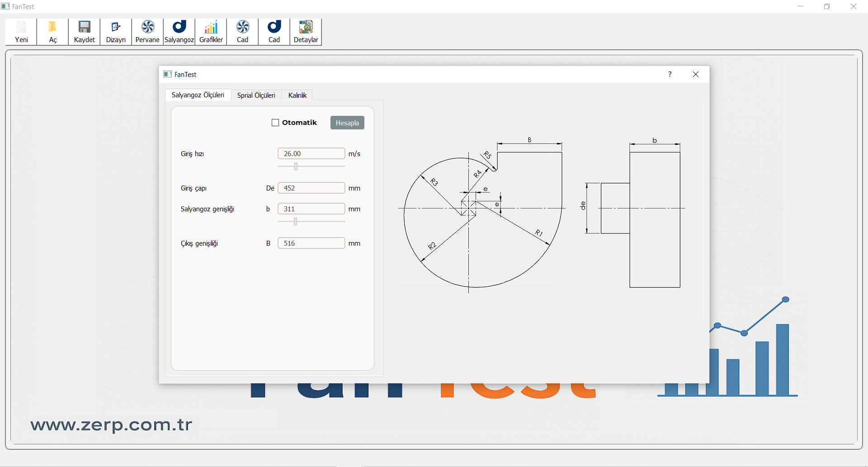
Task: Switch to the Kalınlık tab
Action: pyautogui.click(x=297, y=95)
